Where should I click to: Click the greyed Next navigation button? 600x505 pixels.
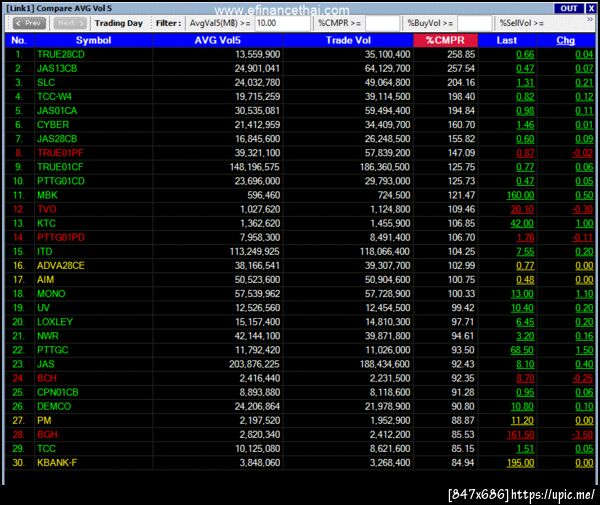pyautogui.click(x=70, y=23)
